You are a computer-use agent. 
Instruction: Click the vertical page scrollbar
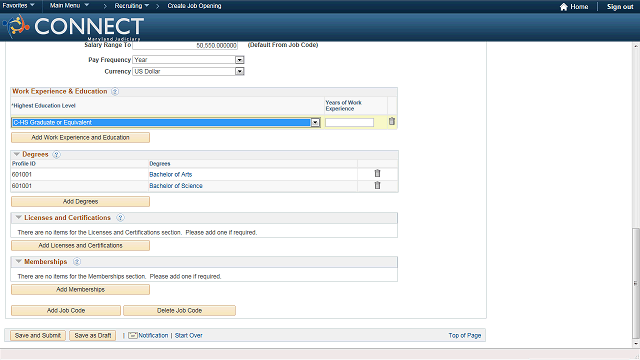[x=636, y=282]
